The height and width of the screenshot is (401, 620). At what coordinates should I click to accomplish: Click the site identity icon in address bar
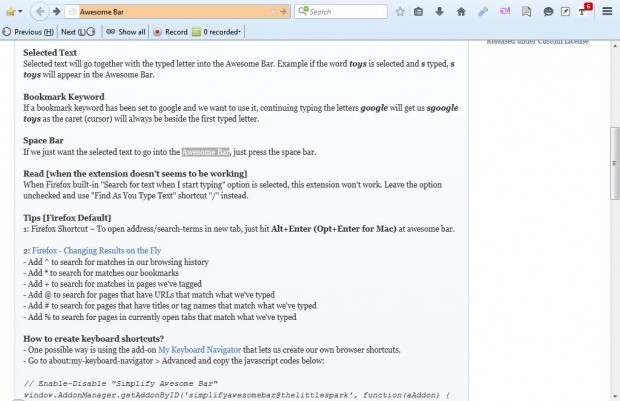coord(72,12)
